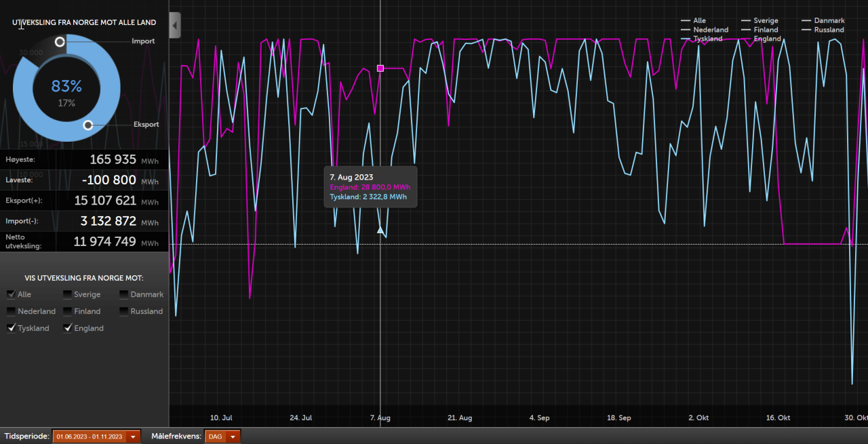Click the pink England data point marker
The width and height of the screenshot is (868, 444).
(380, 68)
